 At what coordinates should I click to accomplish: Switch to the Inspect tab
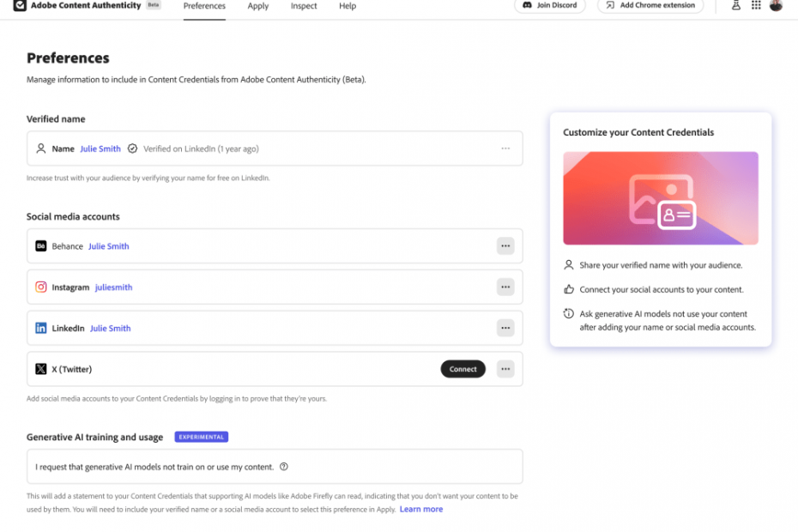click(x=304, y=6)
